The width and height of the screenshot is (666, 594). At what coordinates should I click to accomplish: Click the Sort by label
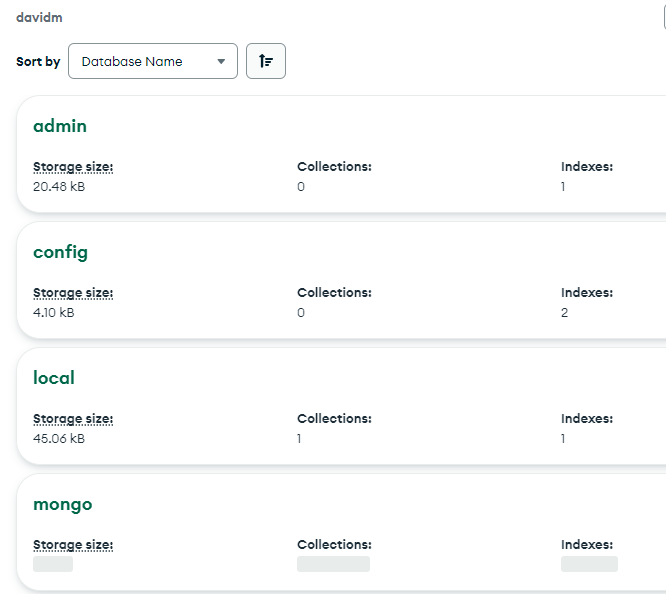[38, 62]
